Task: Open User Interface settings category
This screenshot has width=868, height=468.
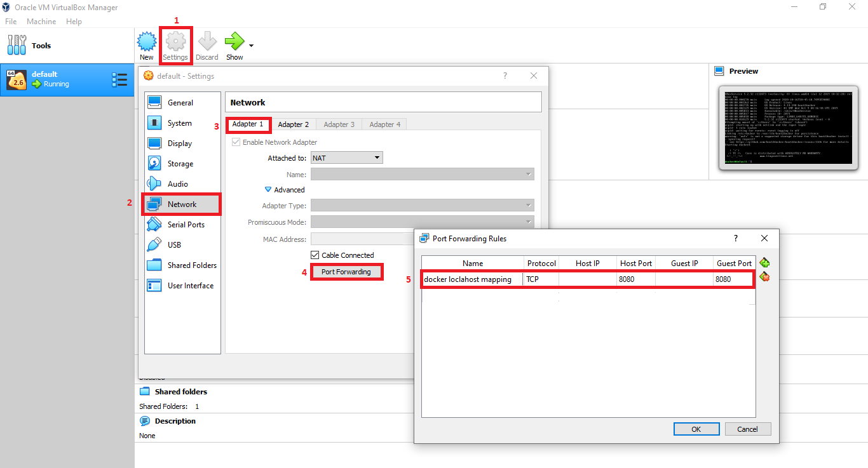Action: pyautogui.click(x=182, y=285)
